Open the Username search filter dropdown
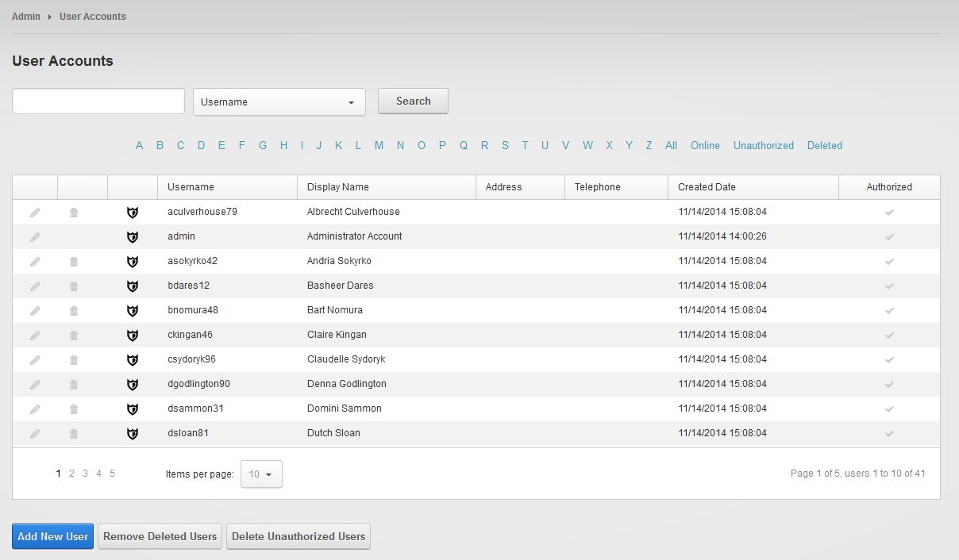 tap(279, 102)
